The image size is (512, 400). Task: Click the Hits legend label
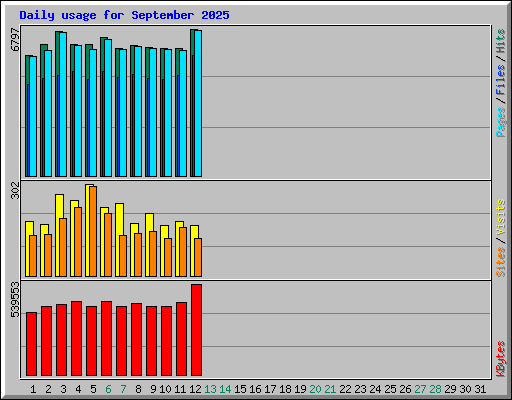500,41
